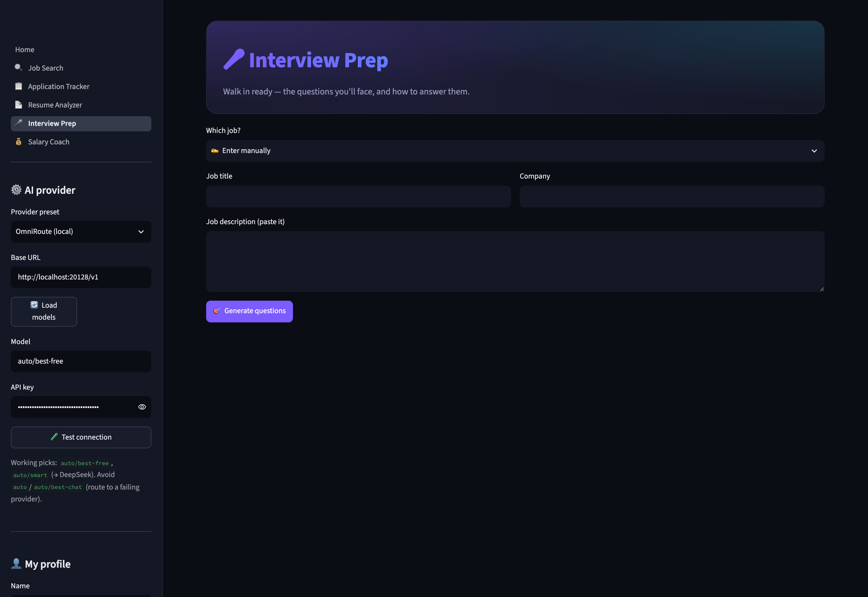Screen dimensions: 868x597
Task: Focus the Job title input field
Action: 359,196
